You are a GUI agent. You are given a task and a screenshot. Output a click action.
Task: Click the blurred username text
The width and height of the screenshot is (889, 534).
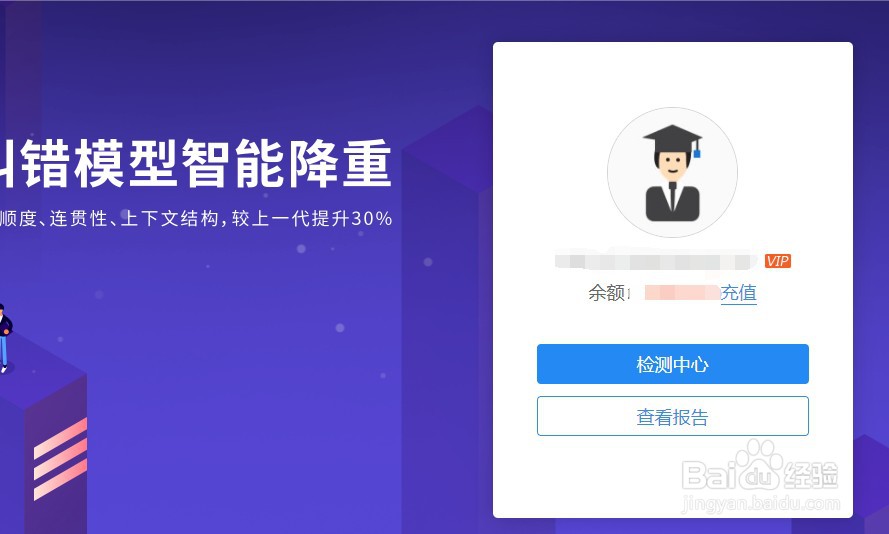click(x=656, y=261)
